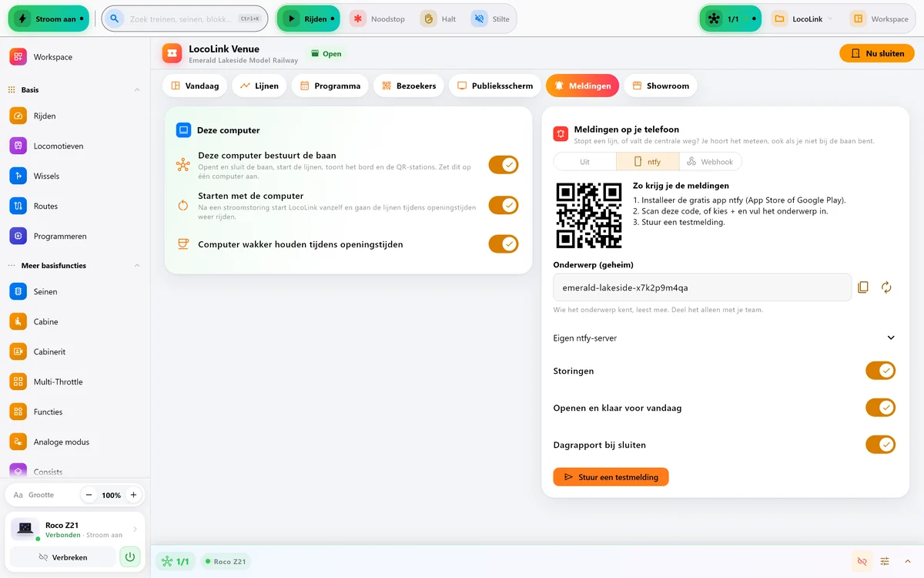Click the Multi-Throttle icon in the sidebar

(x=18, y=381)
